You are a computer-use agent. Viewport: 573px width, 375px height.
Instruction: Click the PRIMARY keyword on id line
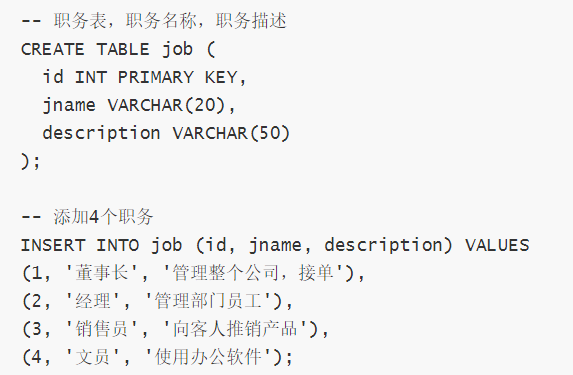point(156,77)
